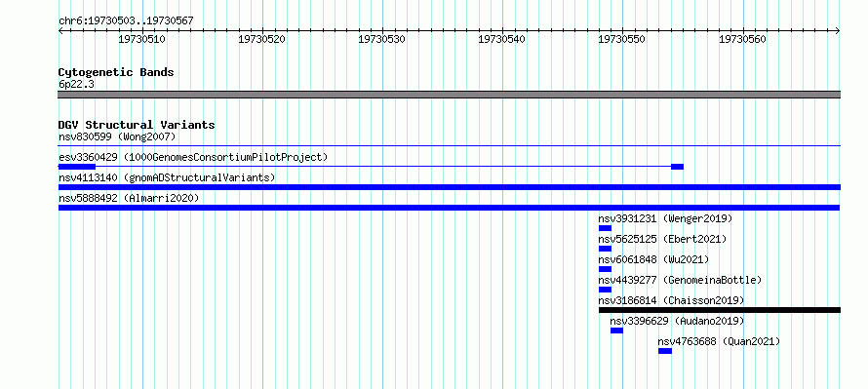This screenshot has width=868, height=389.
Task: Open nsv5888492 (Almarri2020) label
Action: click(x=129, y=198)
